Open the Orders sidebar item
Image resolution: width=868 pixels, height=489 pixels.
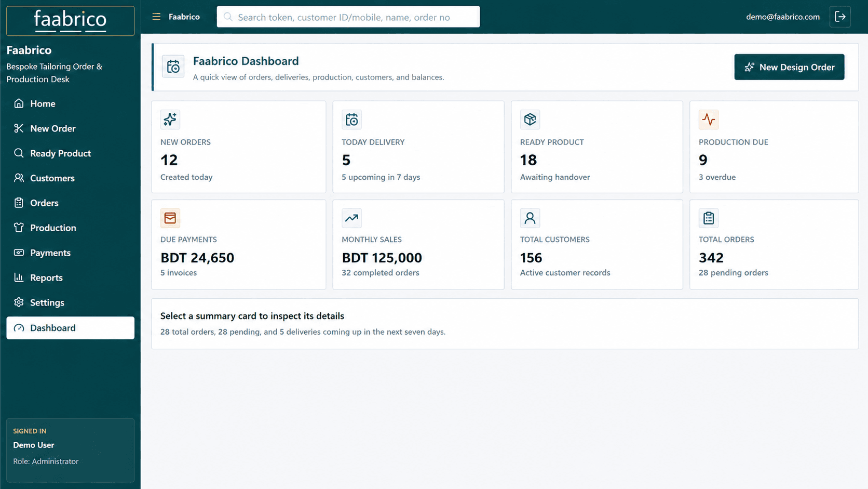(x=70, y=203)
